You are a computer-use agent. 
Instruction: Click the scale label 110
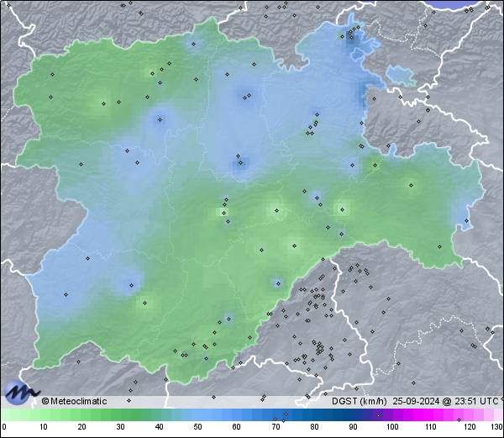431,427
